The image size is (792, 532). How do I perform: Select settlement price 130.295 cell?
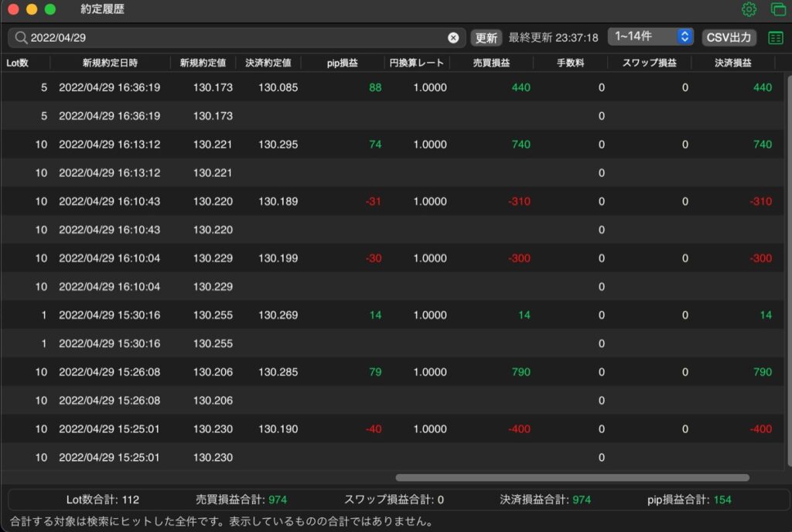click(x=278, y=145)
